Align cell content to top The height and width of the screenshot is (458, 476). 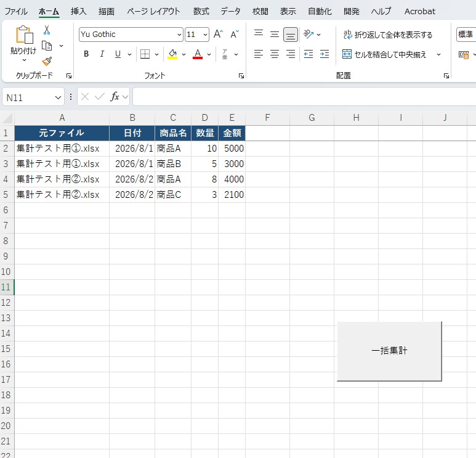coord(259,34)
